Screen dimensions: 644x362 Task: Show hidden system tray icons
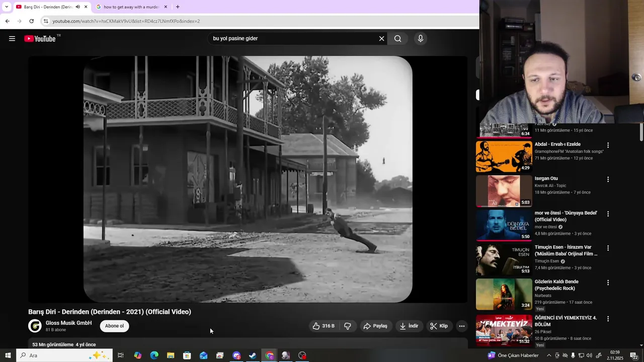point(549,355)
